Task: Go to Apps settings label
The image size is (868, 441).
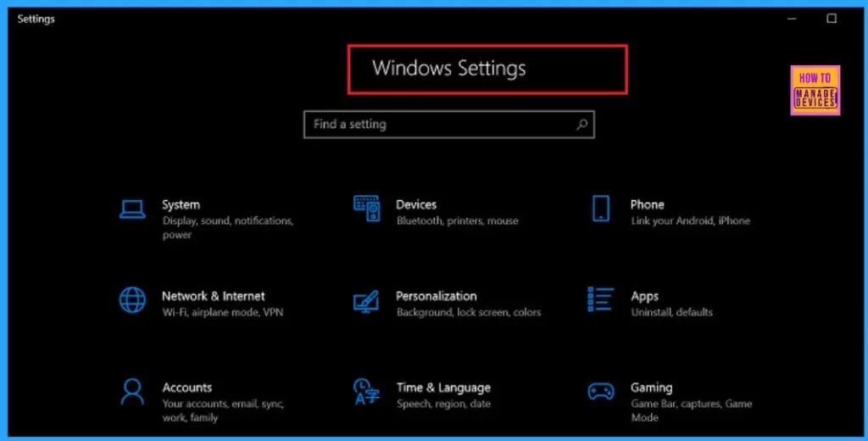Action: point(644,296)
